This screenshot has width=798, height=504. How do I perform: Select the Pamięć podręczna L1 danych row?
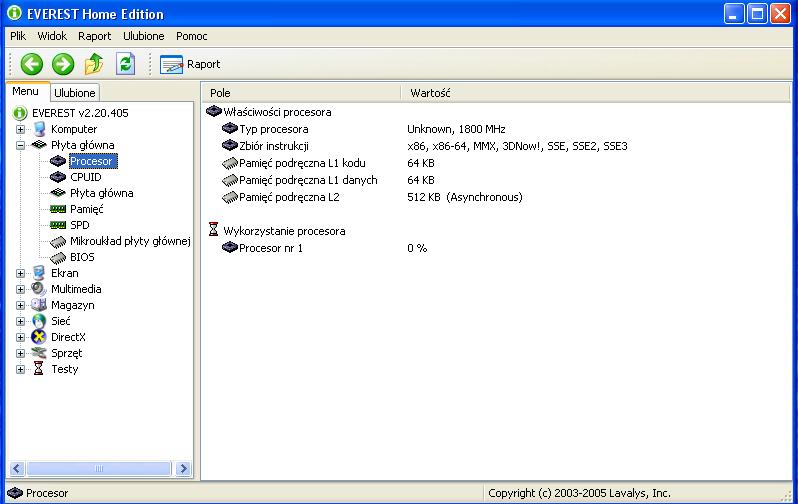[496, 180]
